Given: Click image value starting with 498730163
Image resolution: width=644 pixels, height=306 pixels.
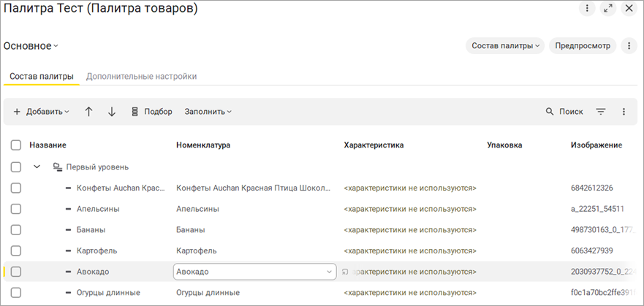Looking at the screenshot, I should point(604,230).
